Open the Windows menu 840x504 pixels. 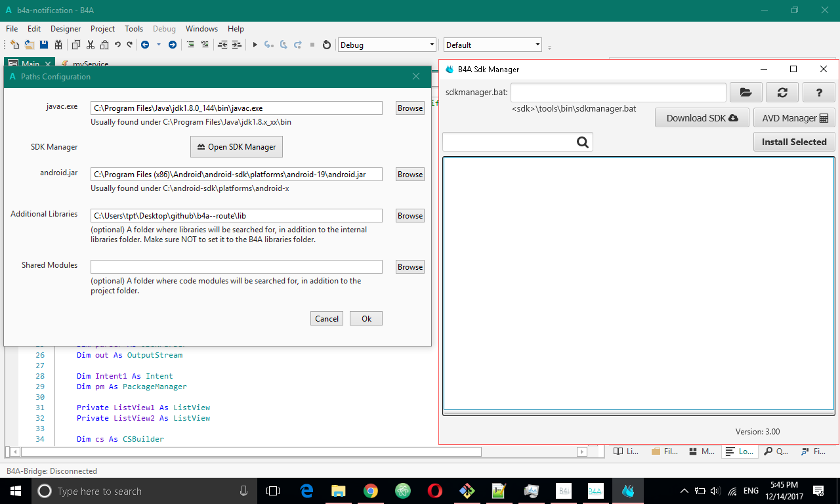201,29
